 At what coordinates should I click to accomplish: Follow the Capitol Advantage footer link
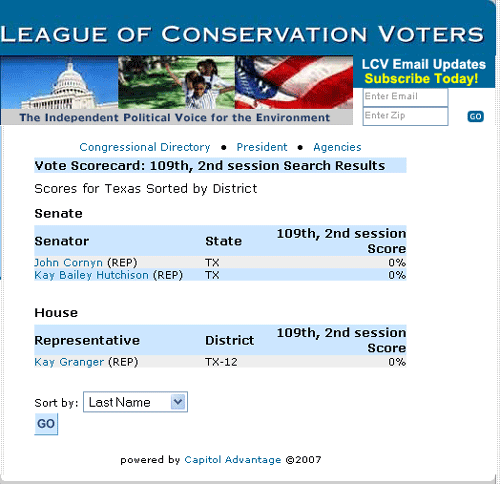coord(233,460)
